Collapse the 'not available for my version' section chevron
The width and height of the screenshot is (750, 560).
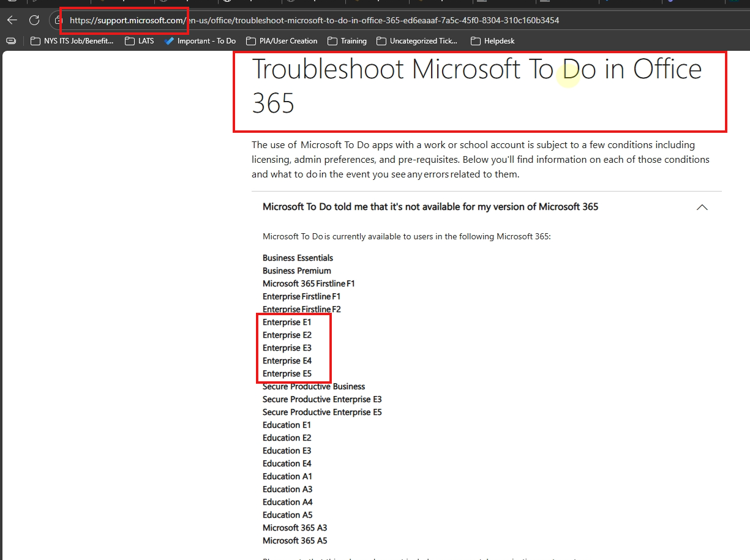pyautogui.click(x=702, y=207)
